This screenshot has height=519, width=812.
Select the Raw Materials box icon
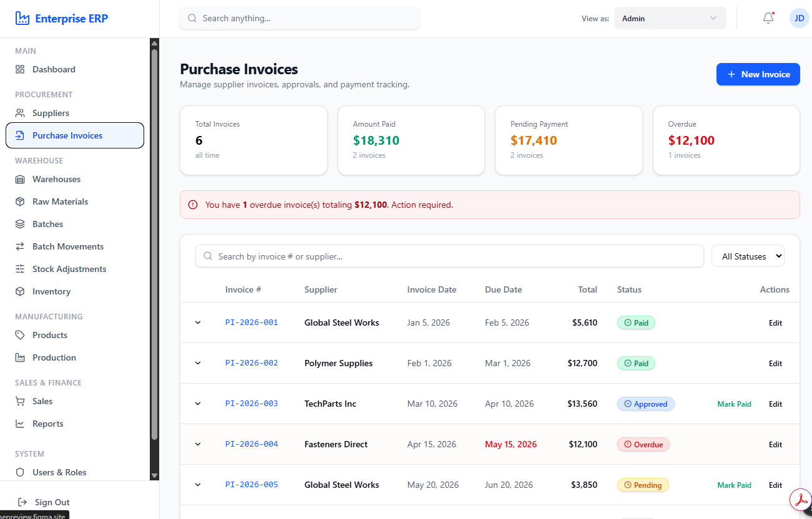tap(20, 201)
